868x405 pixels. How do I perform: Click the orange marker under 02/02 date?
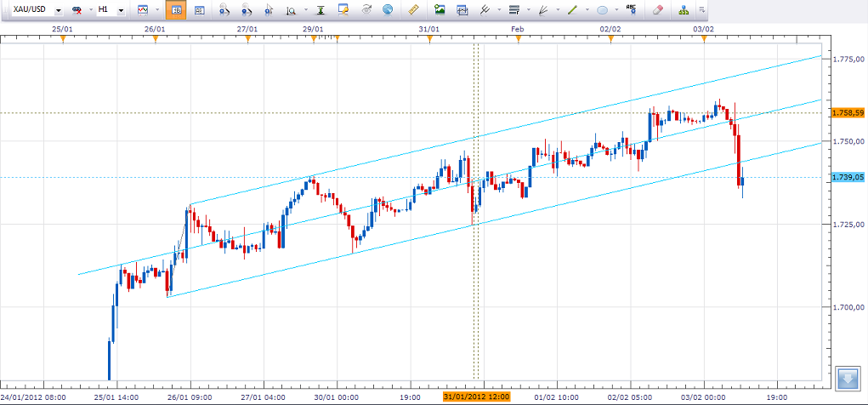611,38
